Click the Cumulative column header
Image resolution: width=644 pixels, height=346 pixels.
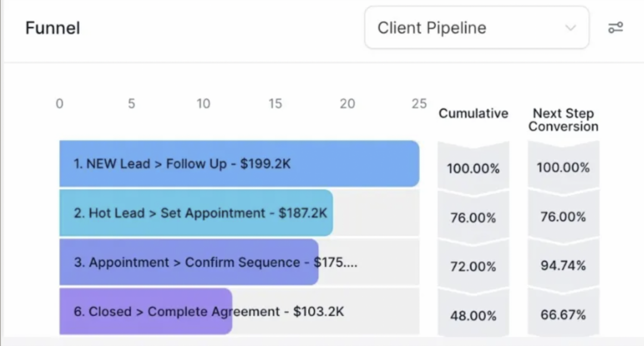click(473, 113)
